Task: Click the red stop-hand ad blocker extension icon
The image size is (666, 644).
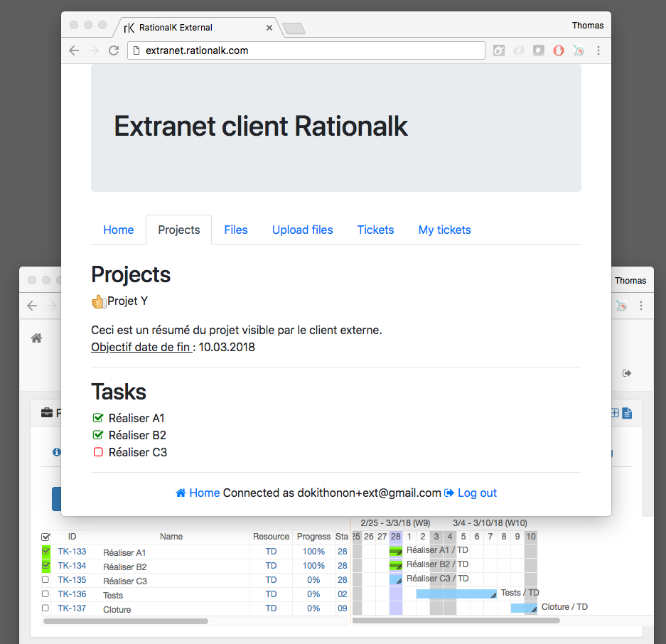Action: (559, 50)
